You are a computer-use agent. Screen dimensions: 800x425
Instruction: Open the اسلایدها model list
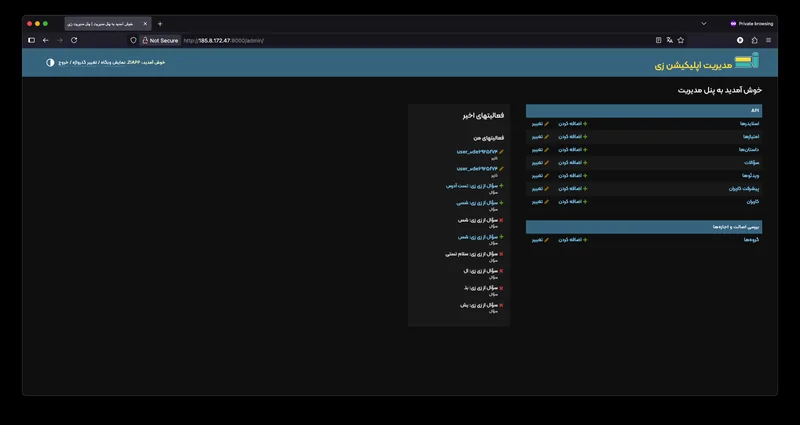(x=750, y=123)
